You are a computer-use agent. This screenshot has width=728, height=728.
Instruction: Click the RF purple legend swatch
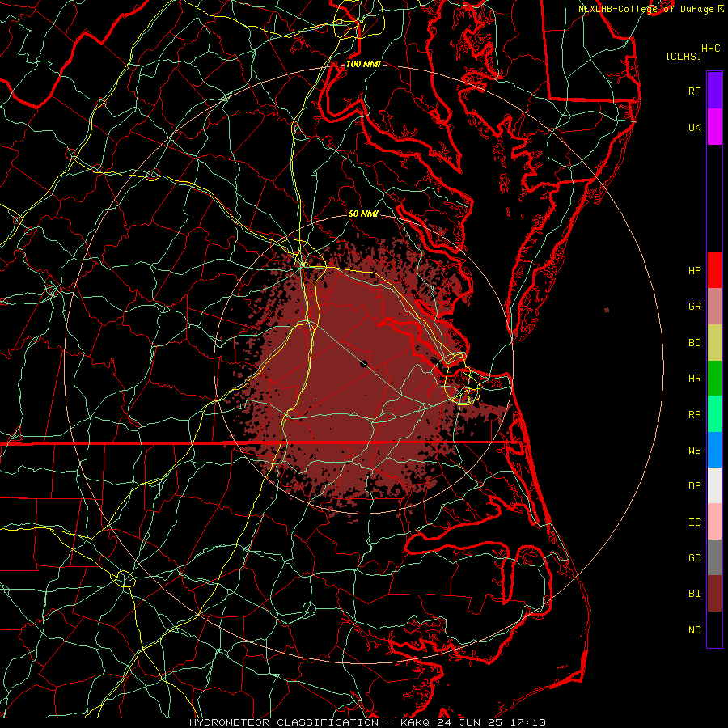[x=714, y=91]
